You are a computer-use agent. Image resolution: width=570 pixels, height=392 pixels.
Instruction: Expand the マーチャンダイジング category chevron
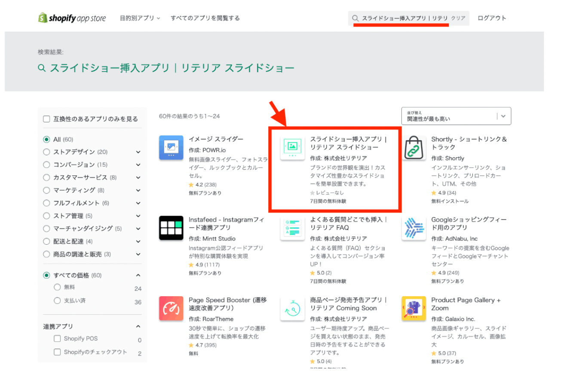coord(138,228)
